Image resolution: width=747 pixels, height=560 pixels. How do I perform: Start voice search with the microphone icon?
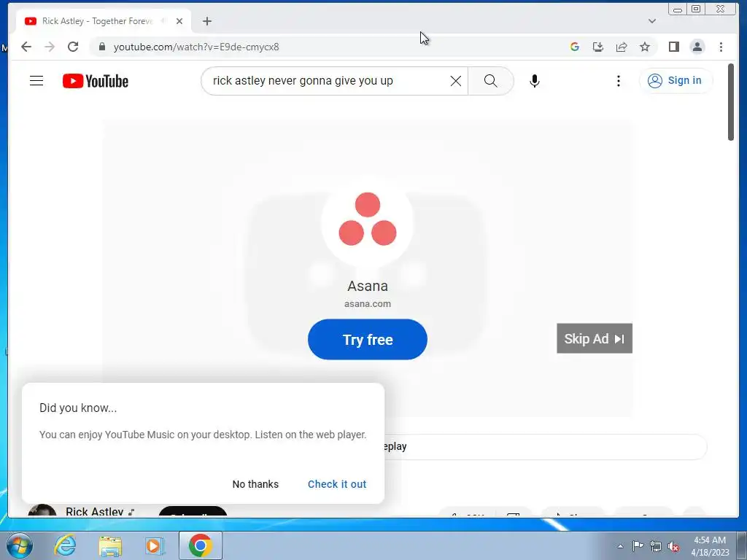pyautogui.click(x=535, y=81)
